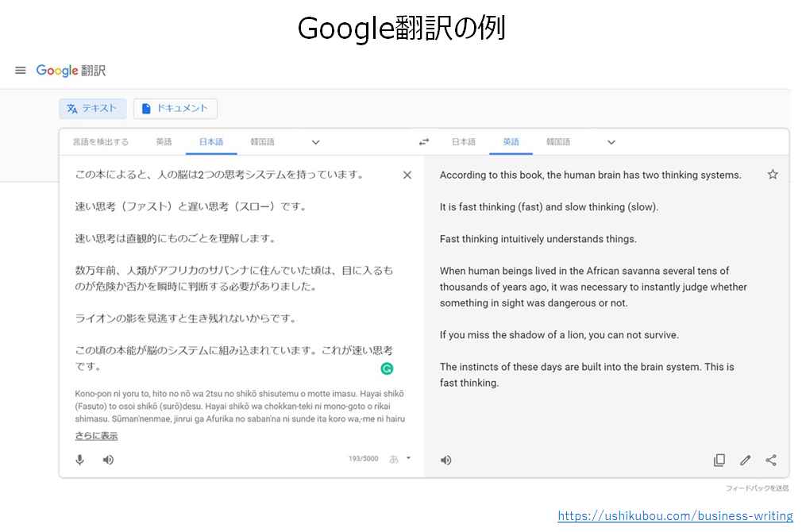Select the テキスト mode button

92,109
